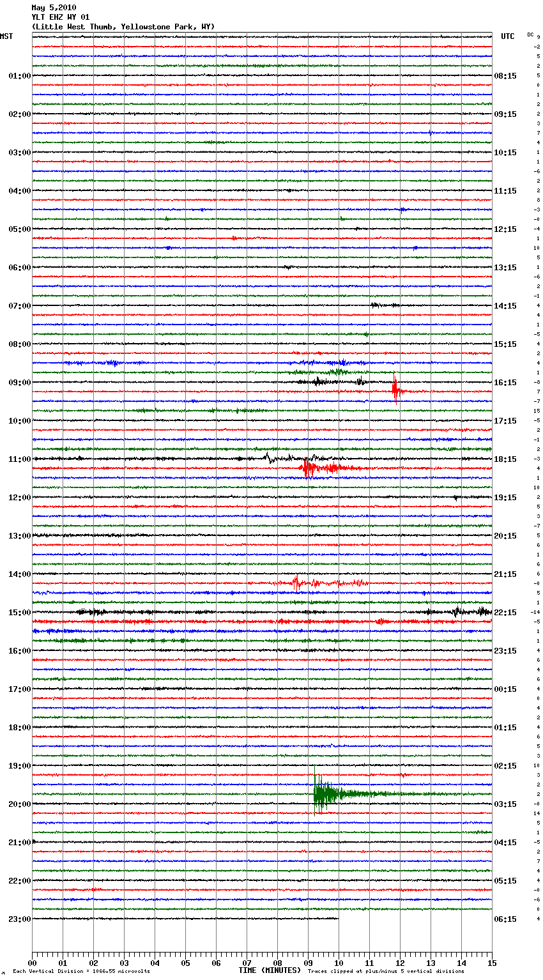This screenshot has width=543, height=980.
Task: Select the 01:00 MST time label
Action: [x=20, y=76]
